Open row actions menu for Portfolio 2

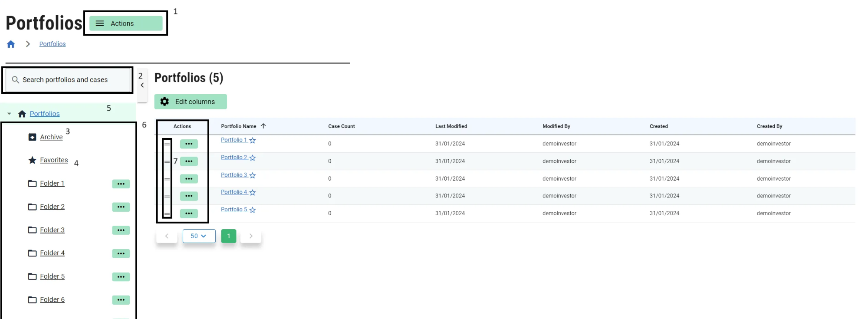[x=189, y=161]
